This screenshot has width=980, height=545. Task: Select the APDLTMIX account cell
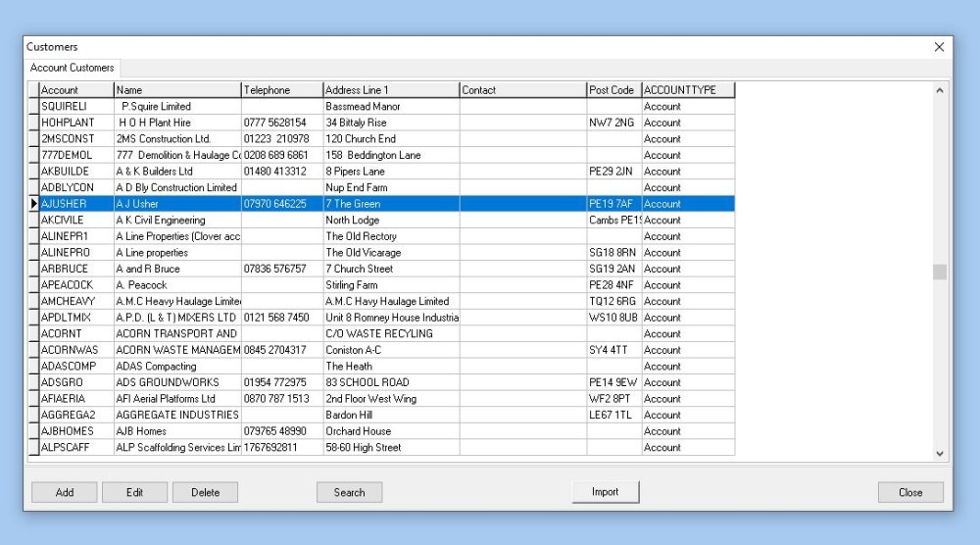tap(76, 318)
